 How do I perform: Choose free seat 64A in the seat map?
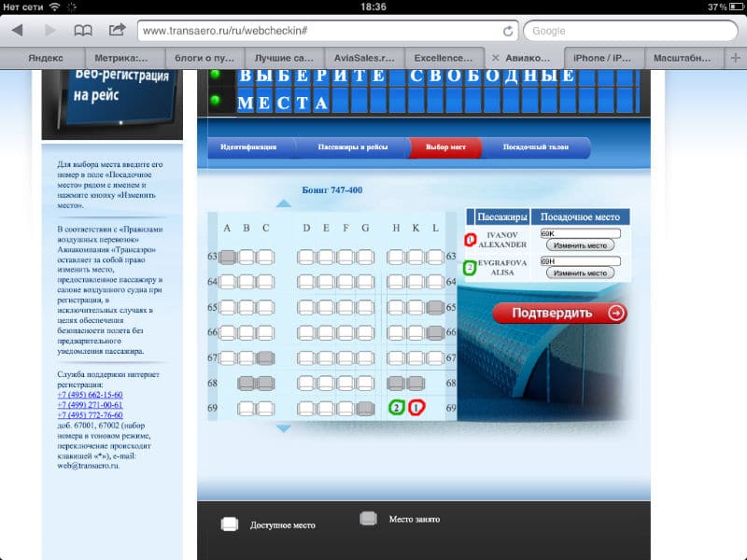[228, 282]
